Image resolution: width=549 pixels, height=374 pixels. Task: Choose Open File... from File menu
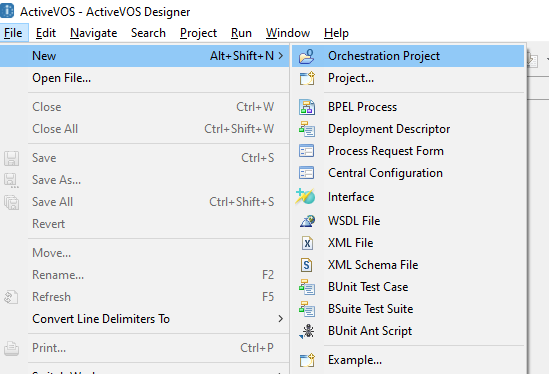coord(144,78)
